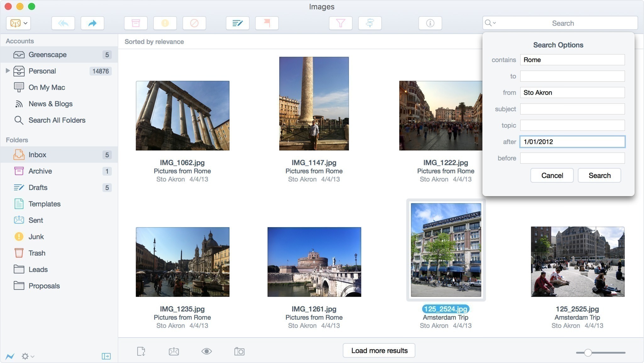Image resolution: width=644 pixels, height=363 pixels.
Task: Toggle the sidebar panel icon at bottom left
Action: pyautogui.click(x=106, y=356)
